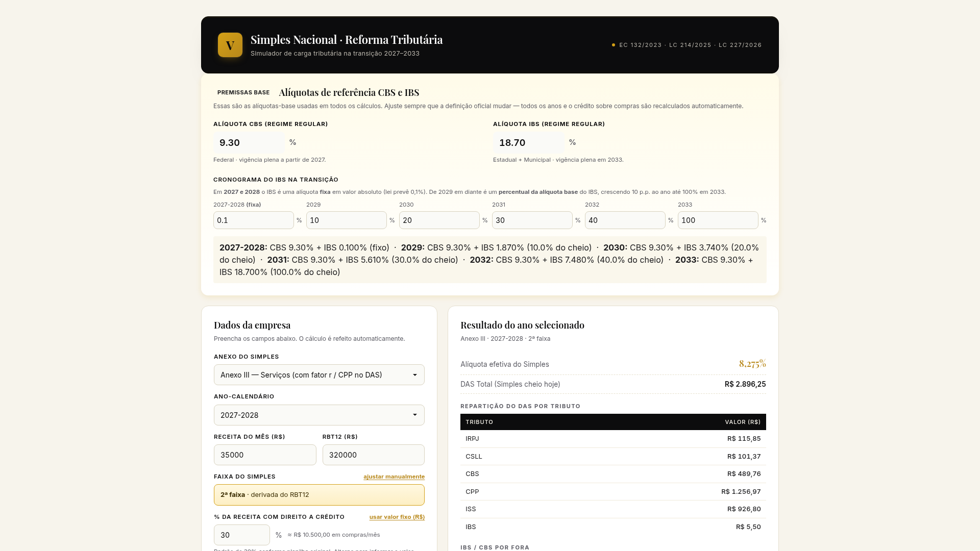
Task: Click the 'Resultado do ano selecionado' heading
Action: (x=522, y=325)
